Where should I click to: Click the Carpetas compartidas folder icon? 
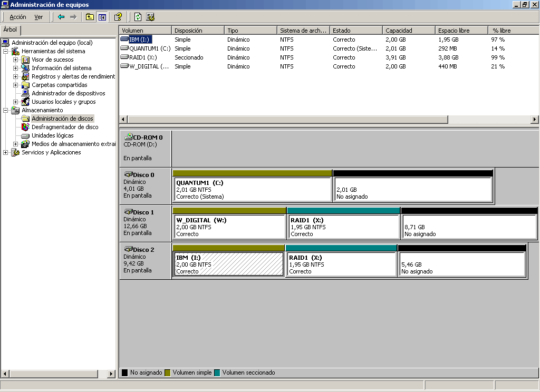coord(25,85)
